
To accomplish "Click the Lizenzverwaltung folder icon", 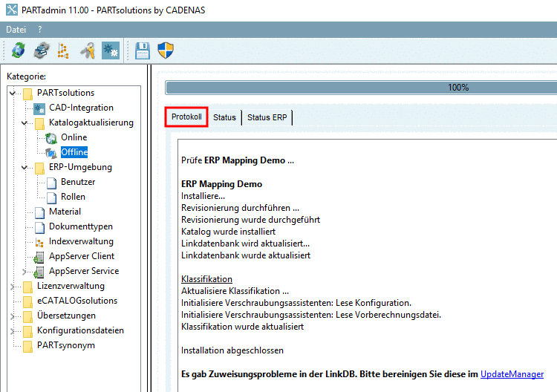I will pos(27,287).
